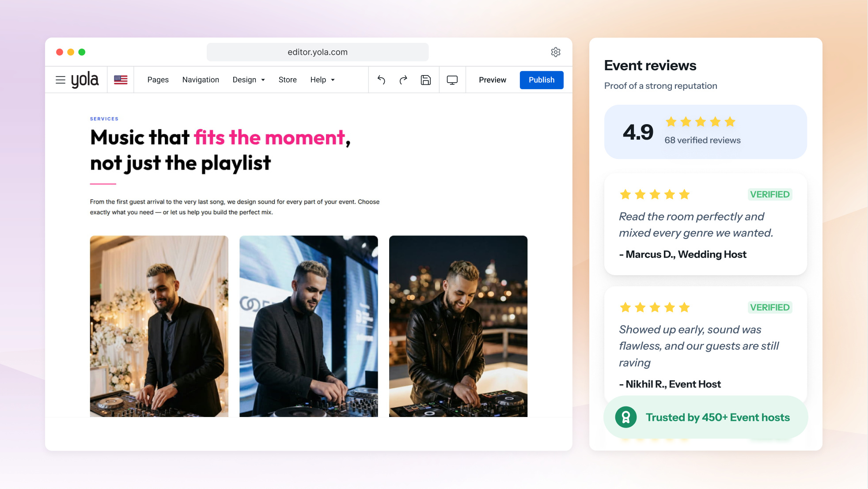Click the Preview button
The width and height of the screenshot is (868, 489).
(493, 80)
